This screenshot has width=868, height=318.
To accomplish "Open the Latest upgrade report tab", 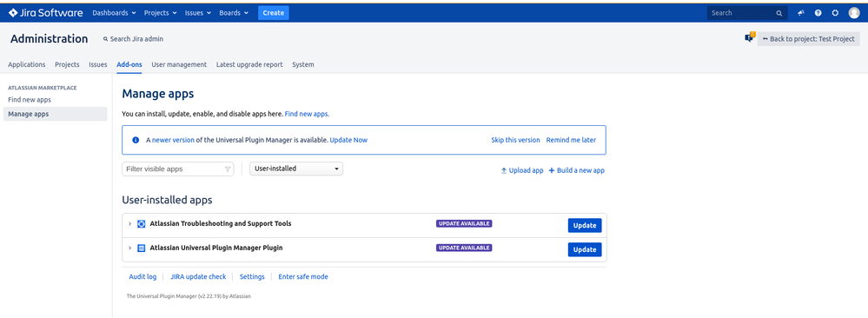I will click(249, 65).
